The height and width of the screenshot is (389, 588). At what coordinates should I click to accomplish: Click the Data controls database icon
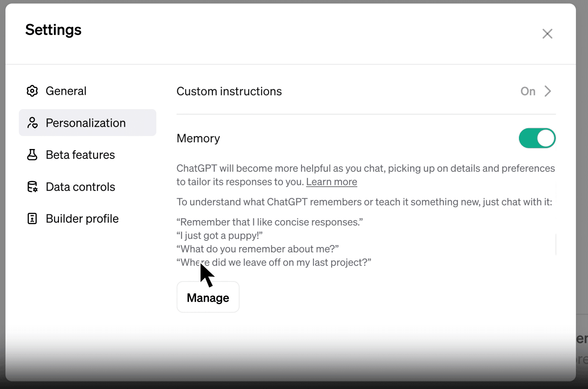32,187
